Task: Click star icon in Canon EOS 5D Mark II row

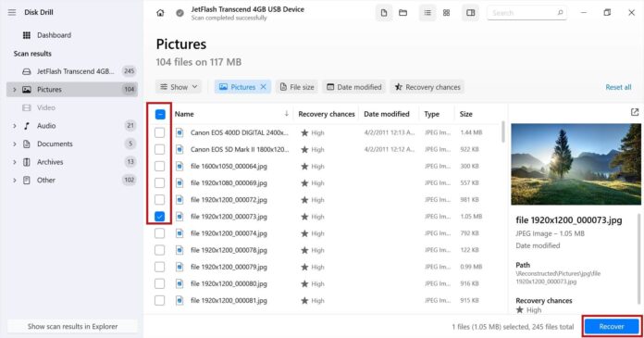Action: [304, 149]
